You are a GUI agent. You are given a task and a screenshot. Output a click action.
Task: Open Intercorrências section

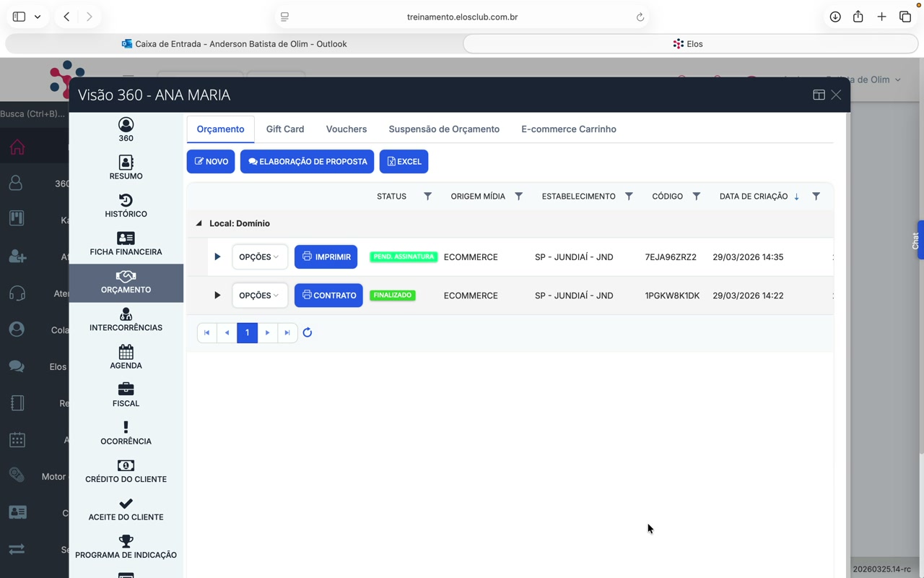[126, 319]
